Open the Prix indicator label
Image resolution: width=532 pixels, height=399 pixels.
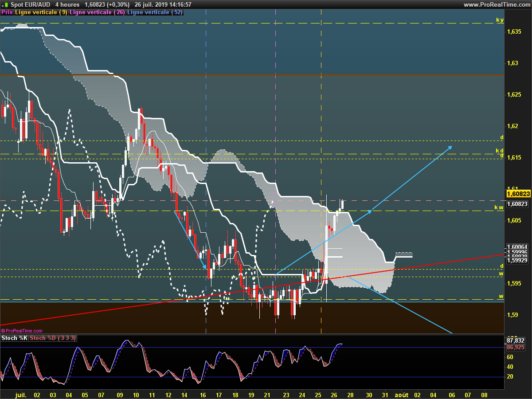tap(7, 12)
